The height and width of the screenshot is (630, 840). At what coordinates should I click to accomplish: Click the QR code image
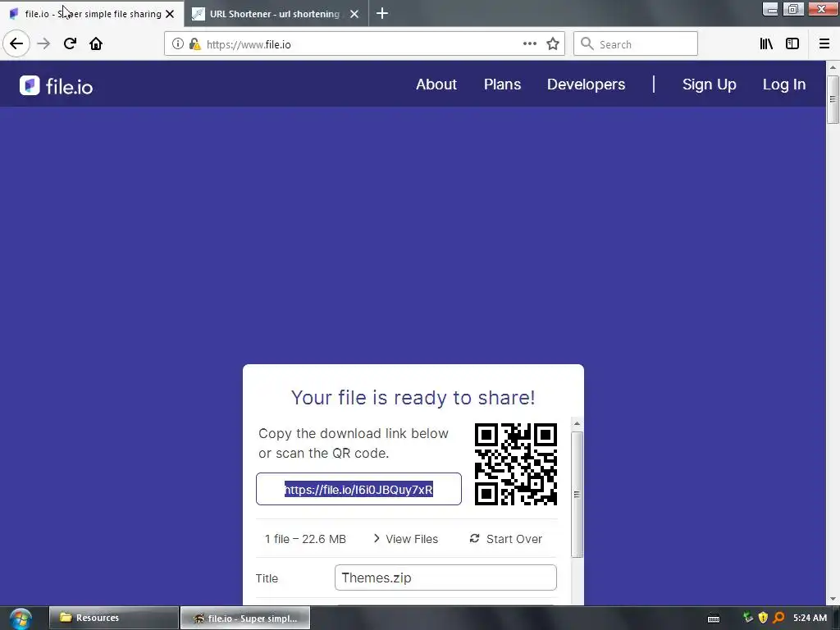(515, 464)
